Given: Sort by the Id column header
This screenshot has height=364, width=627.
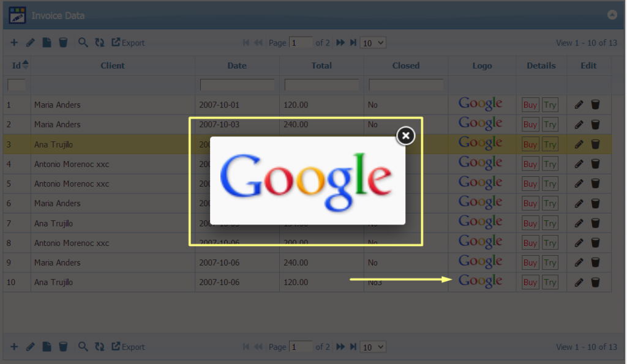Looking at the screenshot, I should (17, 65).
